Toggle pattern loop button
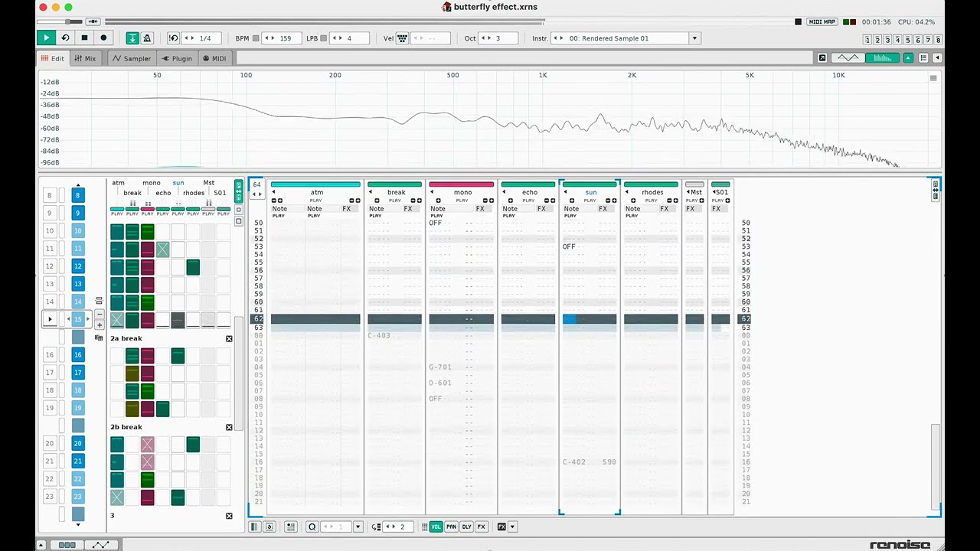Viewport: 980px width, 551px height. pos(65,37)
